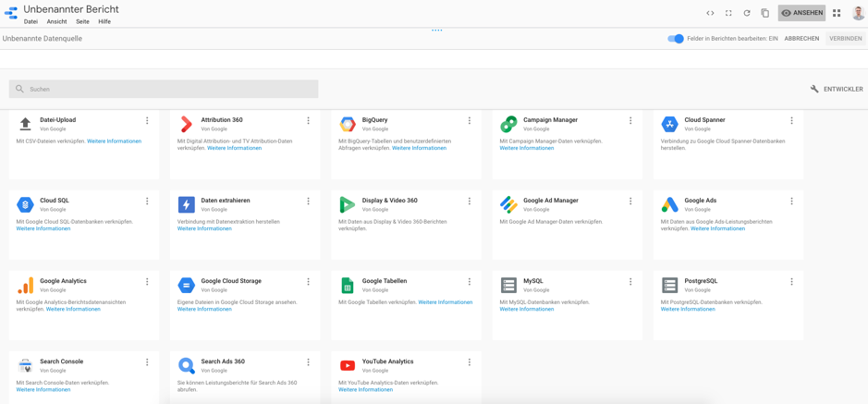Select the BigQuery hexagon icon

[347, 125]
